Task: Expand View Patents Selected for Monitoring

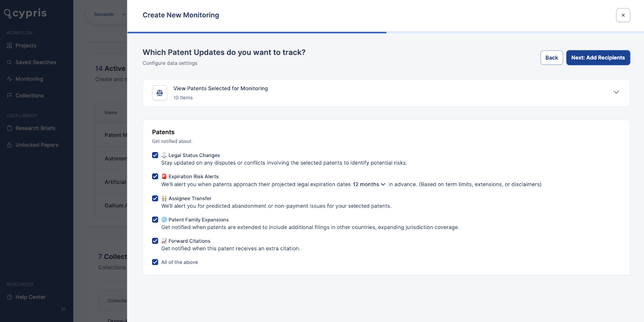Action: (x=616, y=93)
